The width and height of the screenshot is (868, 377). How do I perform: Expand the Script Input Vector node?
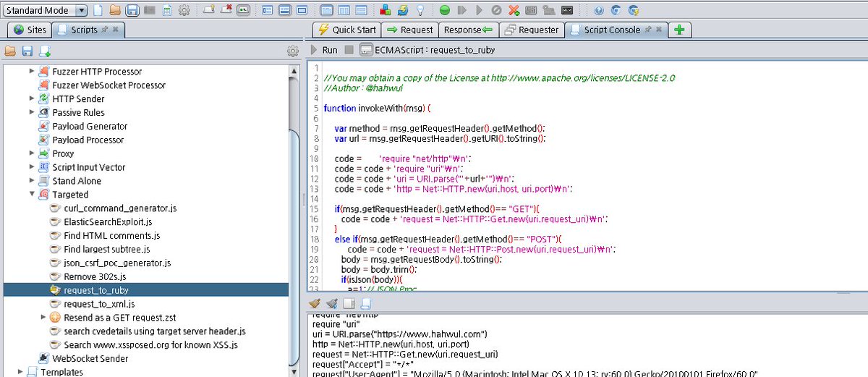[32, 167]
